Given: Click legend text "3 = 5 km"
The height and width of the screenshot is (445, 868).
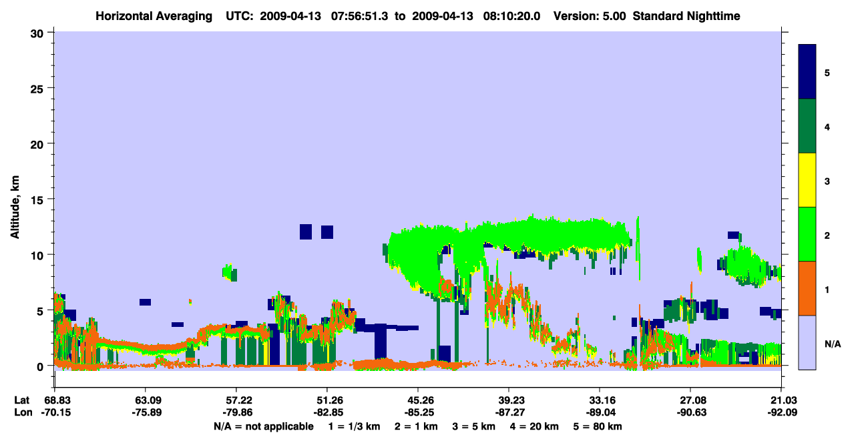Looking at the screenshot, I should (475, 426).
